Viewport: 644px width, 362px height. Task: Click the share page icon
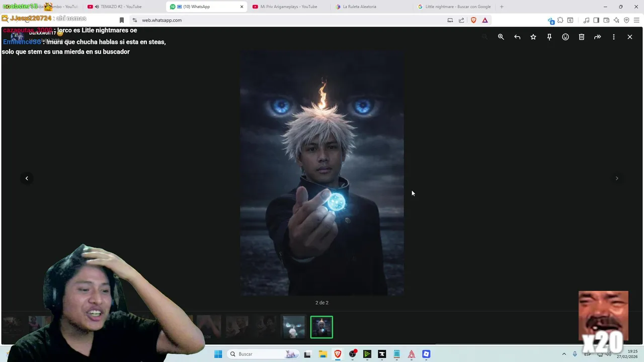(x=461, y=20)
